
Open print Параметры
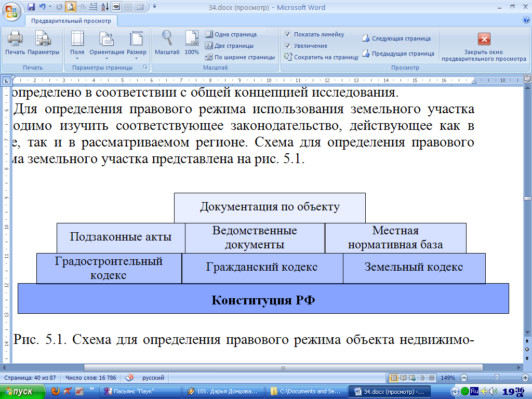[44, 43]
